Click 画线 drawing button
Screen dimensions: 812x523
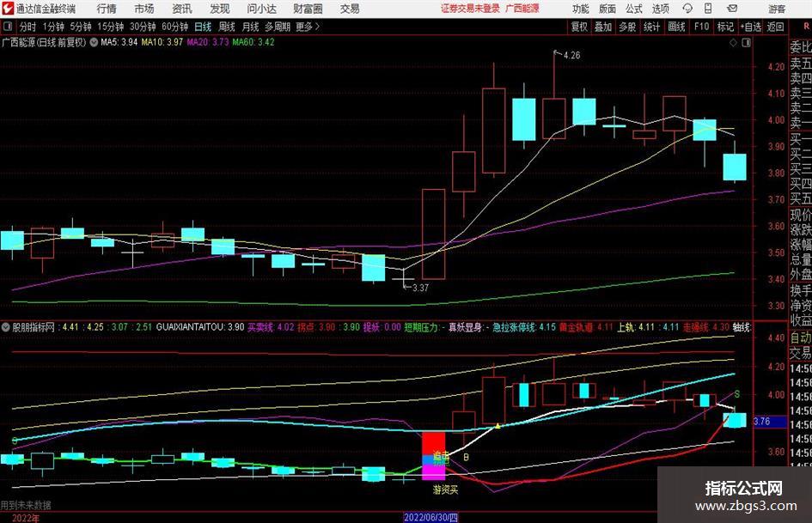click(676, 27)
